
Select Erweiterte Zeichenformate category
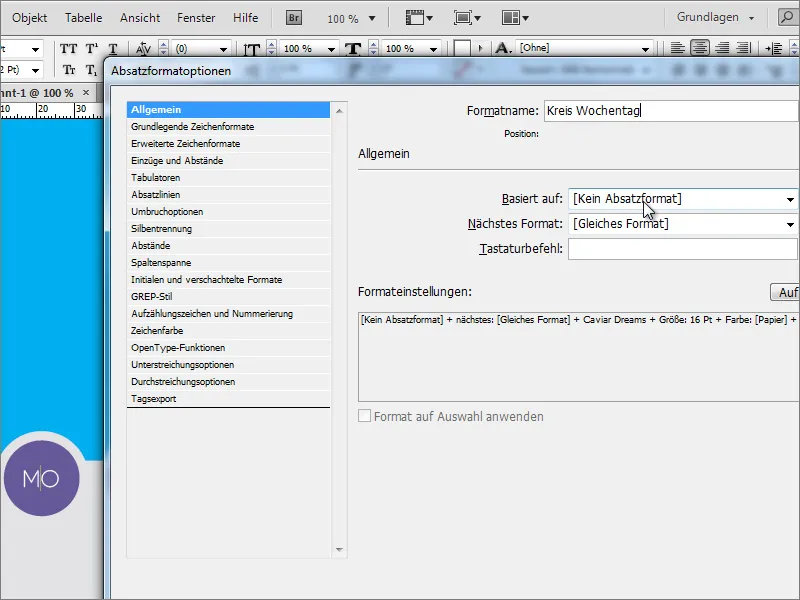[229, 143]
